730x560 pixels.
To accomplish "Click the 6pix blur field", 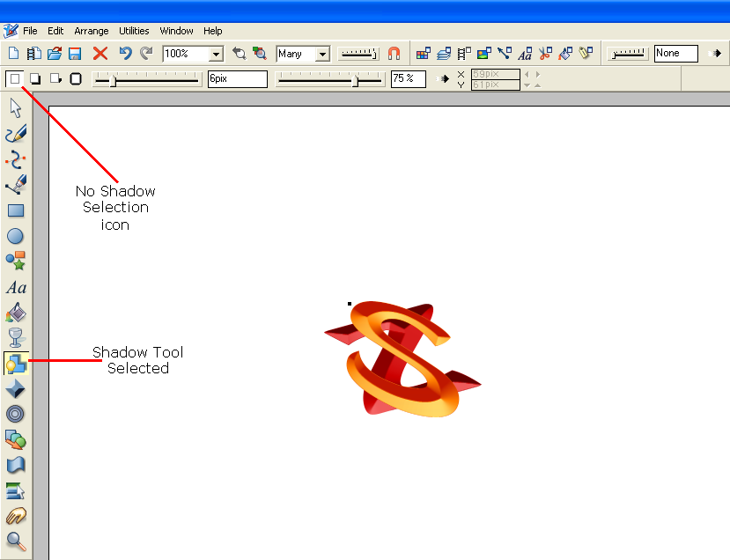I will click(238, 78).
